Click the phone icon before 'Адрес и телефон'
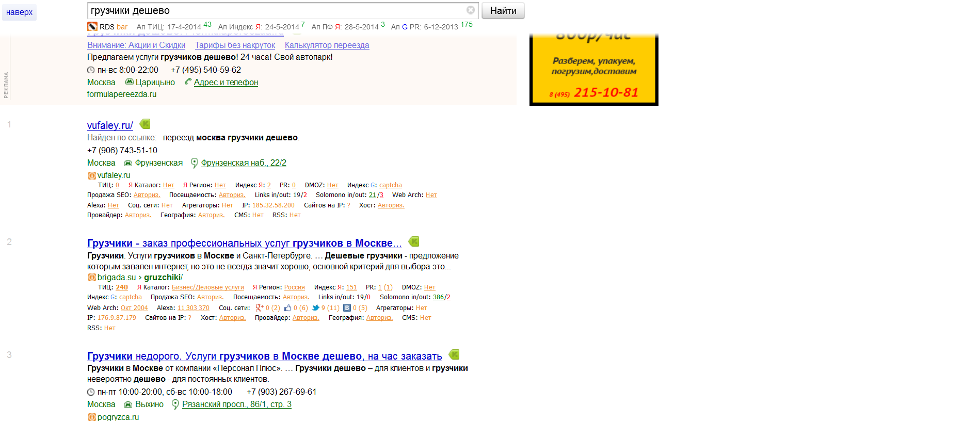Image resolution: width=980 pixels, height=421 pixels. coord(188,82)
